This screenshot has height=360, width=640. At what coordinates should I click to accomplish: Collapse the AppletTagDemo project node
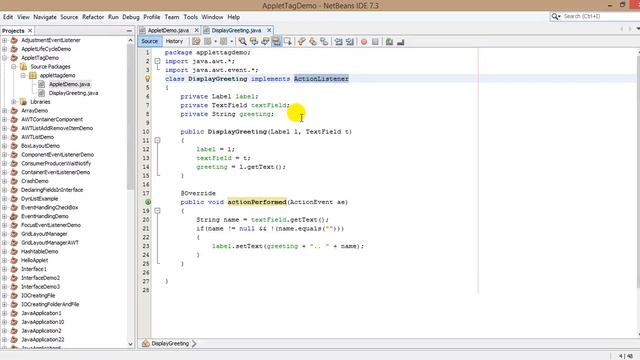pyautogui.click(x=4, y=58)
